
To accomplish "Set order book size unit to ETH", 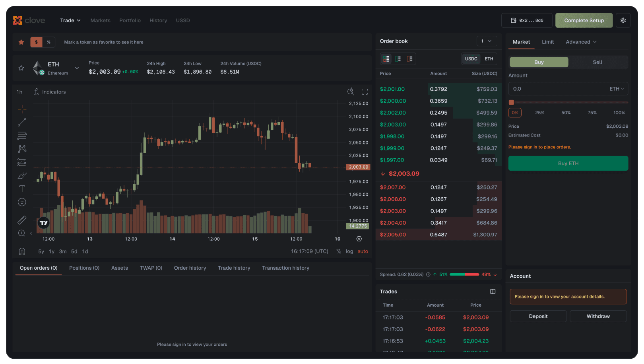I will pyautogui.click(x=489, y=59).
